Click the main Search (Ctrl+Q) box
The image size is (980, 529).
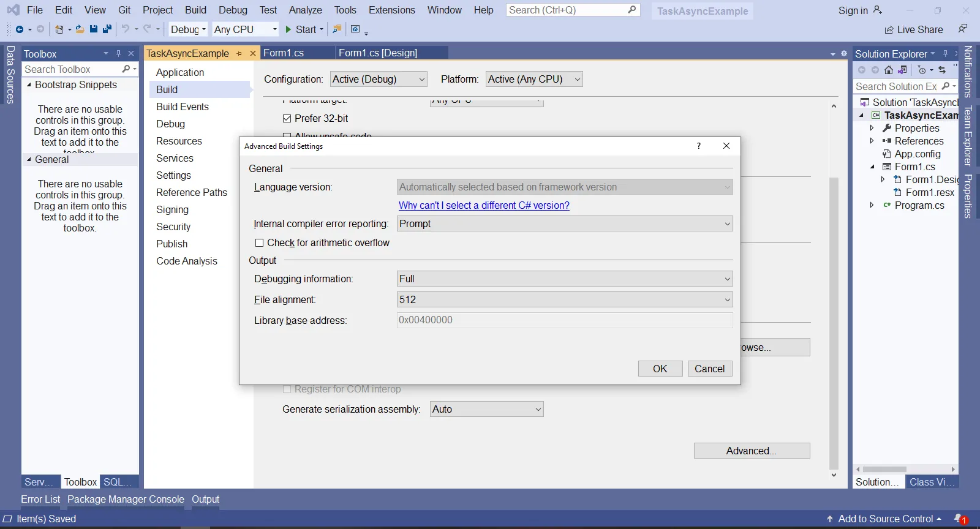click(x=573, y=10)
